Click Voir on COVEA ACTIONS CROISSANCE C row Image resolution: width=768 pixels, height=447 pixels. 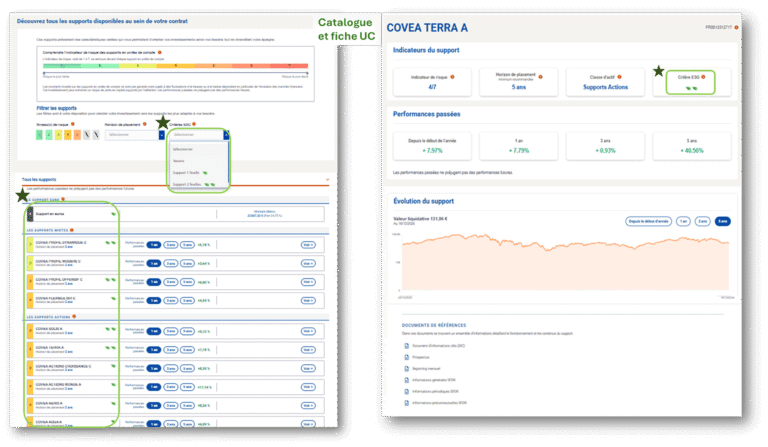[x=308, y=368]
